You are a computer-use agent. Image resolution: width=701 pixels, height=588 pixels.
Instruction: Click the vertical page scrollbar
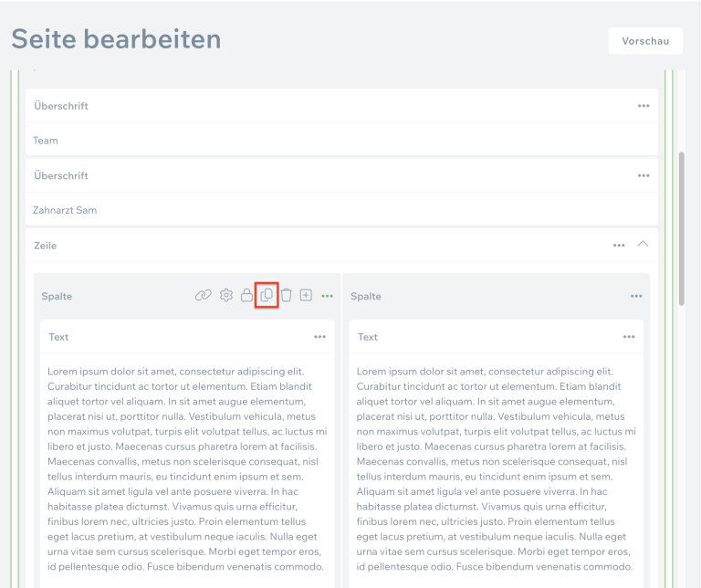click(682, 228)
